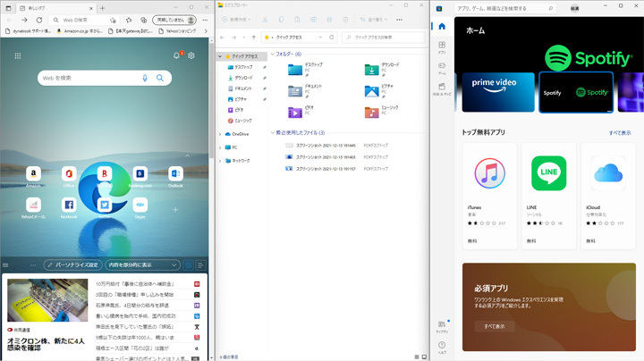Go to Store Home via house icon
This screenshot has width=644, height=361.
pos(442,26)
